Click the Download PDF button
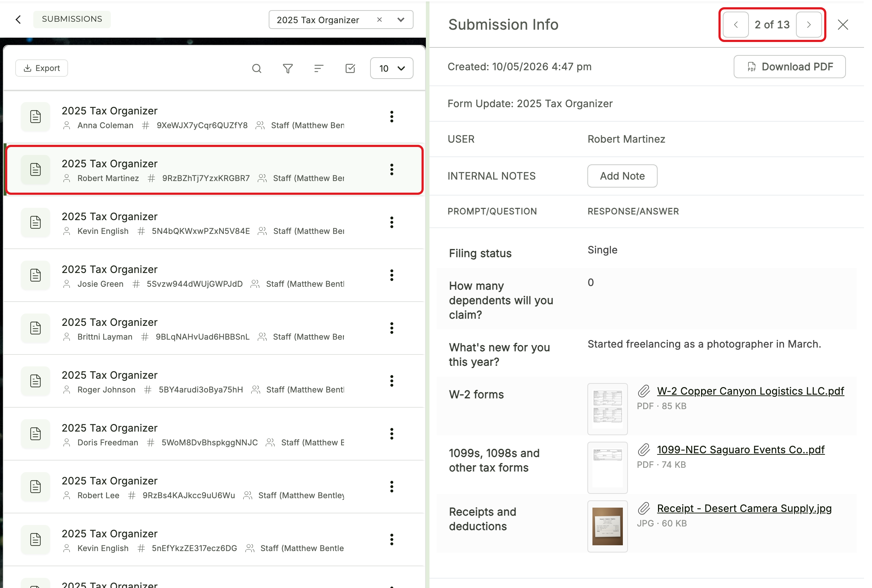The width and height of the screenshot is (872, 588). click(x=789, y=67)
